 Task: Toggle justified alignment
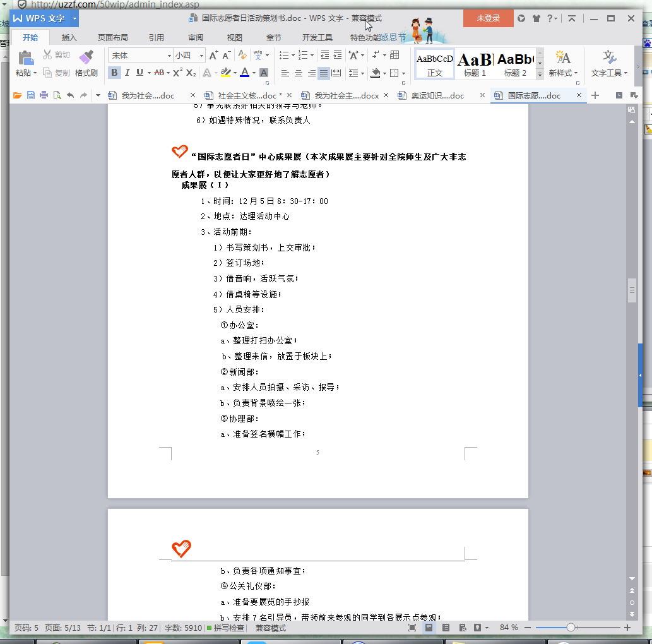pyautogui.click(x=324, y=73)
